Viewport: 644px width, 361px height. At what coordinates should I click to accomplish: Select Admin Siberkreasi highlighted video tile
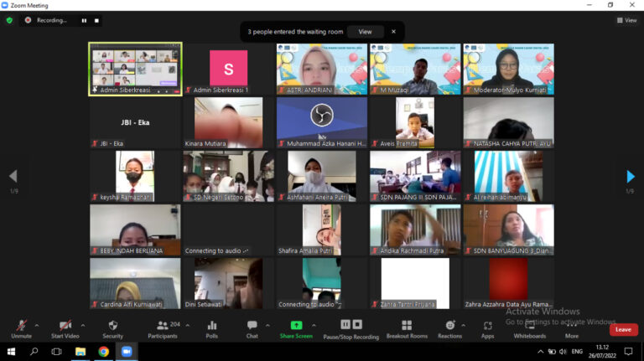point(135,69)
